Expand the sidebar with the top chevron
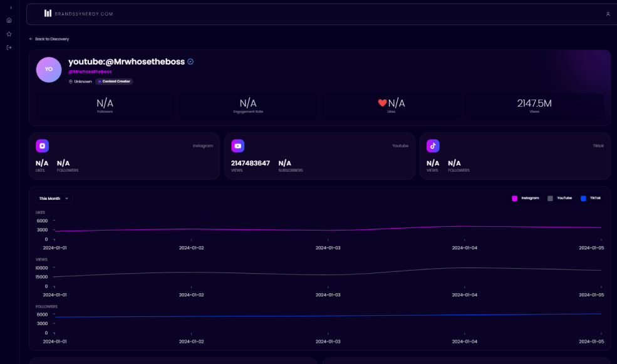Viewport: 617px width, 364px height. (11, 8)
